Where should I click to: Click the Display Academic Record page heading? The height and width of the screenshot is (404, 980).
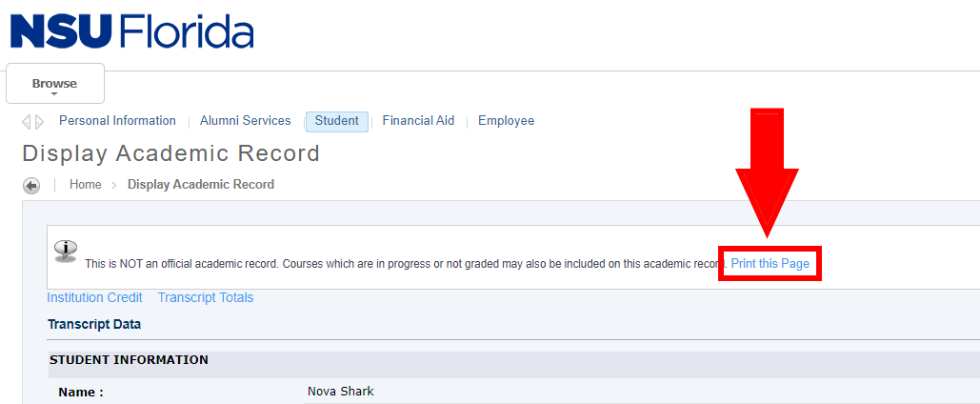170,153
